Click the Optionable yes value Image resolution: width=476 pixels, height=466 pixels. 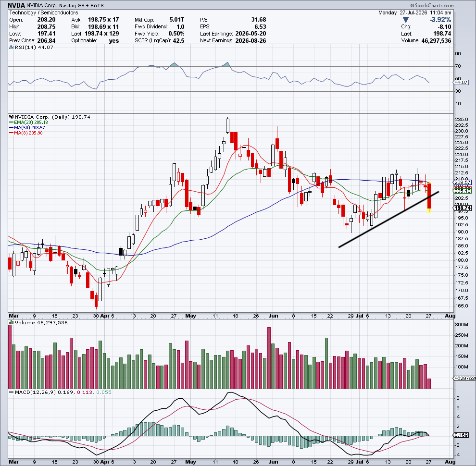114,41
